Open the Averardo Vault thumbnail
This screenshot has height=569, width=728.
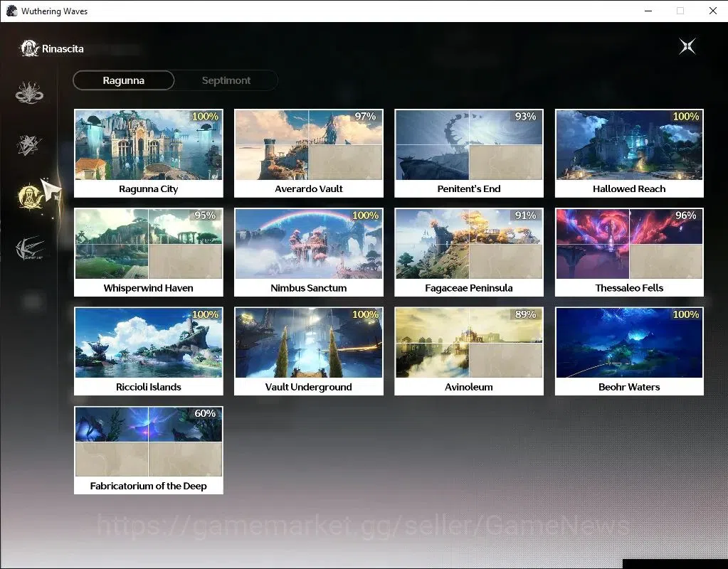[309, 145]
